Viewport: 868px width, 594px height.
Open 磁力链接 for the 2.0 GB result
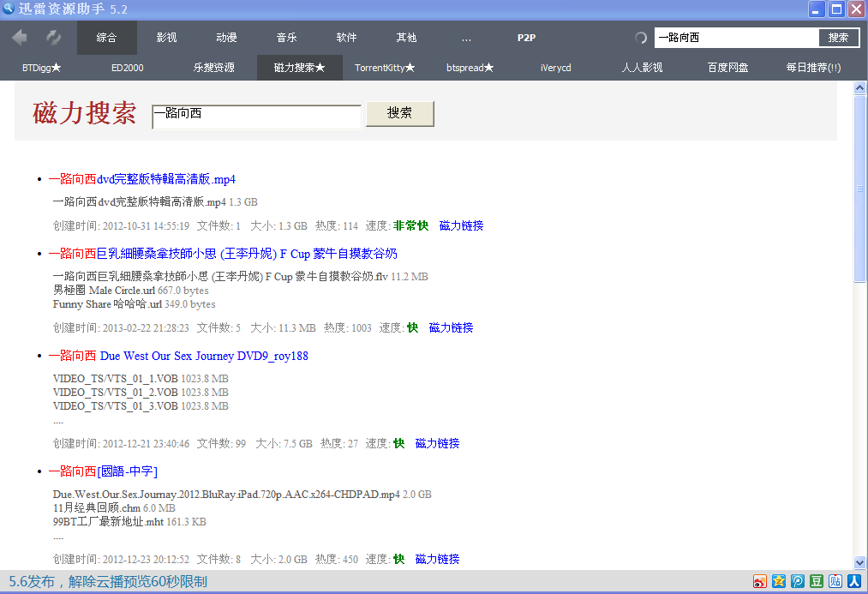(437, 559)
